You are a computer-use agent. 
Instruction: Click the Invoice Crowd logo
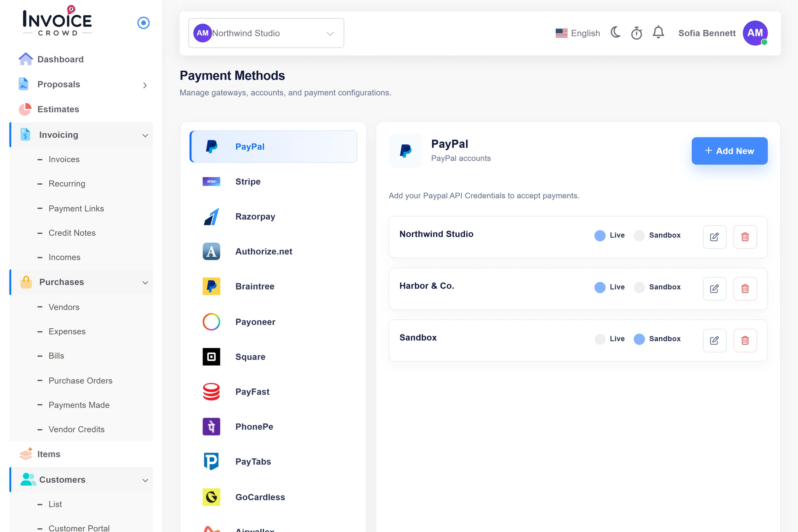pyautogui.click(x=57, y=21)
